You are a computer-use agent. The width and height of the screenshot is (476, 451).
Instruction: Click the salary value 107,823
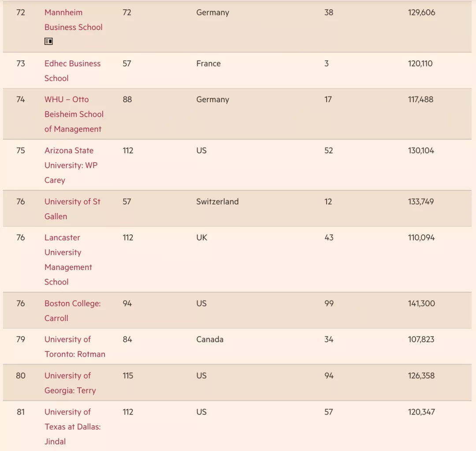coord(421,340)
